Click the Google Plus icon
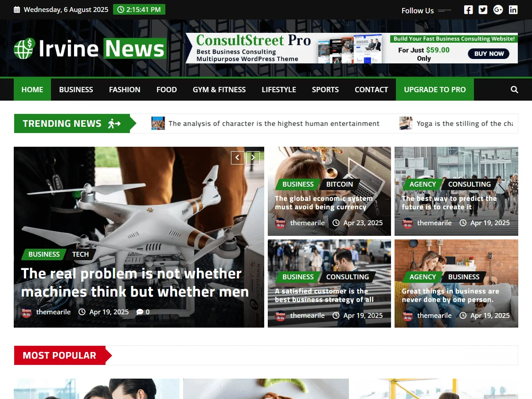 tap(498, 10)
